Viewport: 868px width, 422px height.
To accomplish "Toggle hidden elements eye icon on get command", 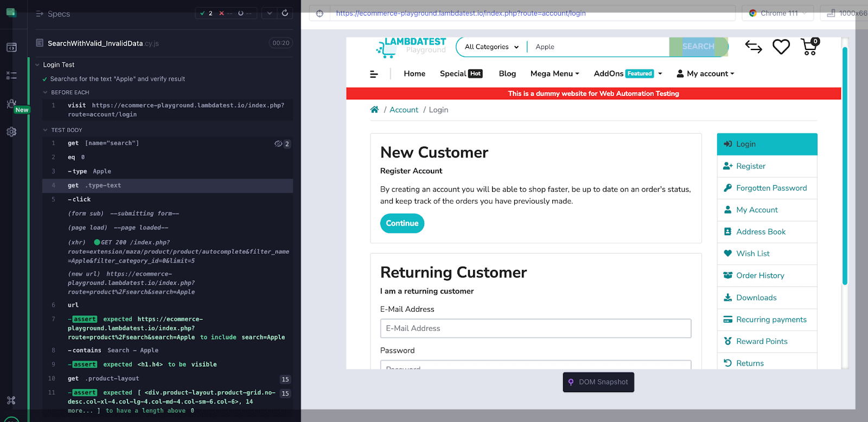I will coord(278,144).
